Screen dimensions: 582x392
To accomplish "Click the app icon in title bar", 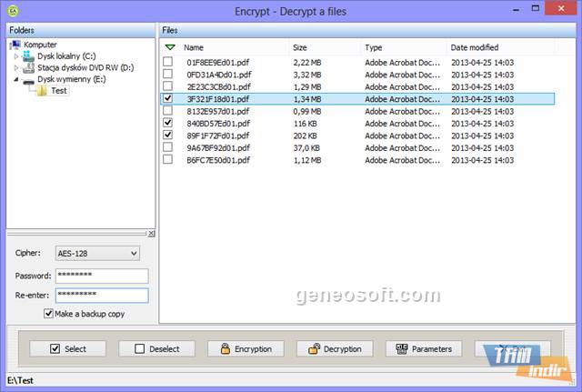I will click(11, 11).
